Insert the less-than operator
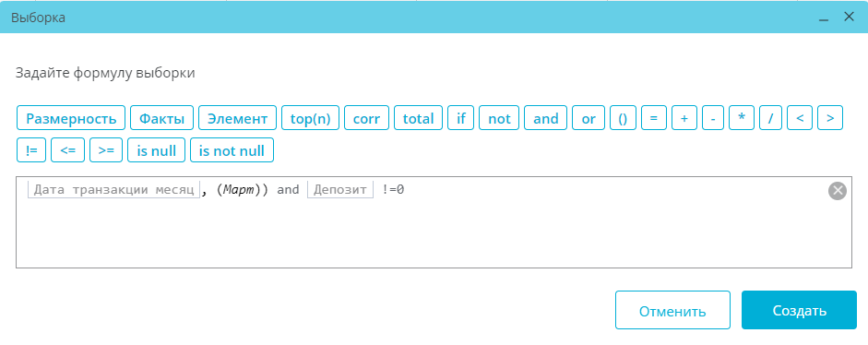The image size is (868, 345). (800, 118)
